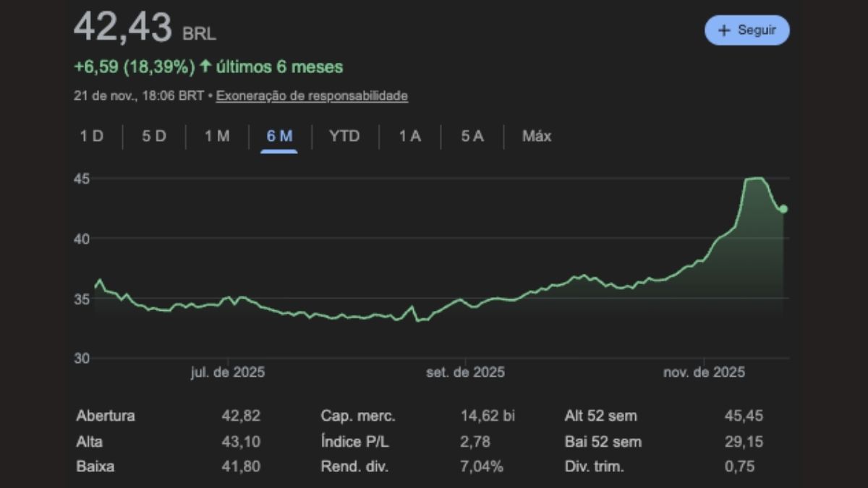868x488 pixels.
Task: Click the green dot at the chart's end
Action: [x=783, y=209]
